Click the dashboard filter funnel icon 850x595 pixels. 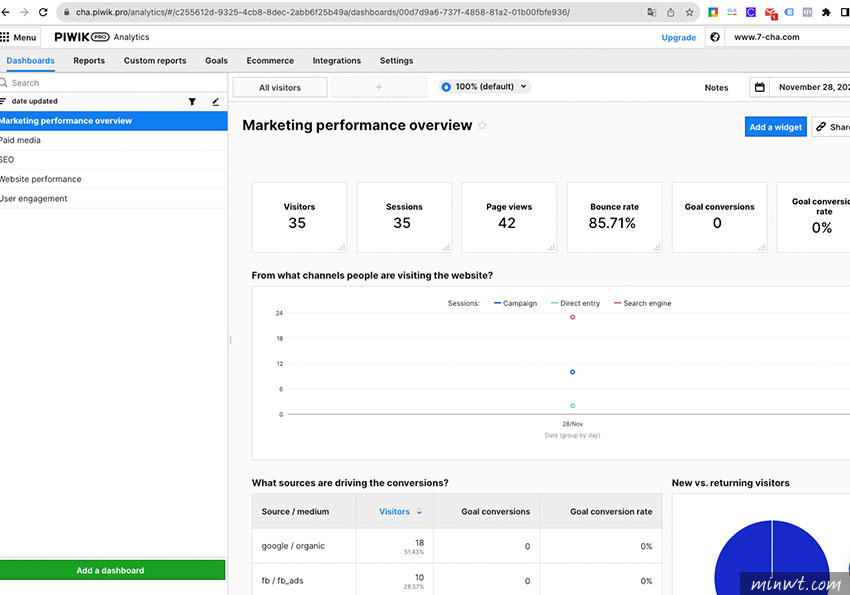(192, 101)
